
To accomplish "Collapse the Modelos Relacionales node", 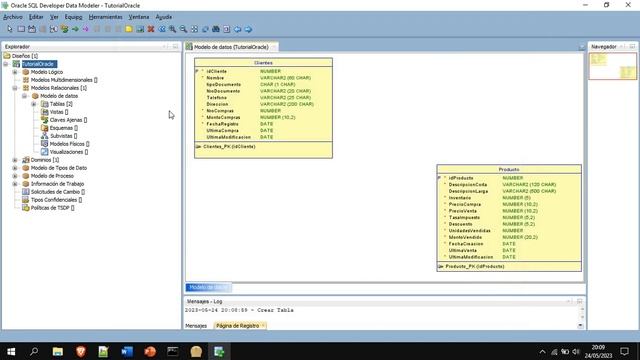I will click(15, 88).
